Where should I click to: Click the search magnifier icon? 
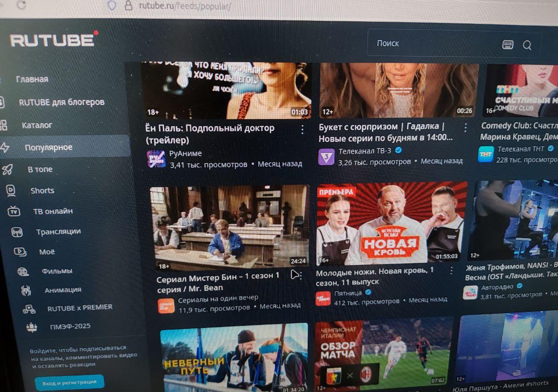[527, 45]
